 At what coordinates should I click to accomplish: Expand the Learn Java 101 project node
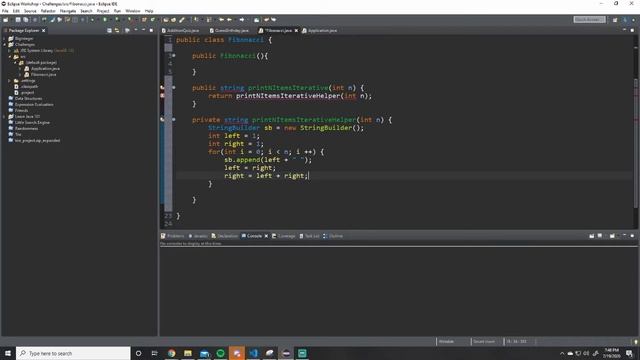(x=4, y=117)
